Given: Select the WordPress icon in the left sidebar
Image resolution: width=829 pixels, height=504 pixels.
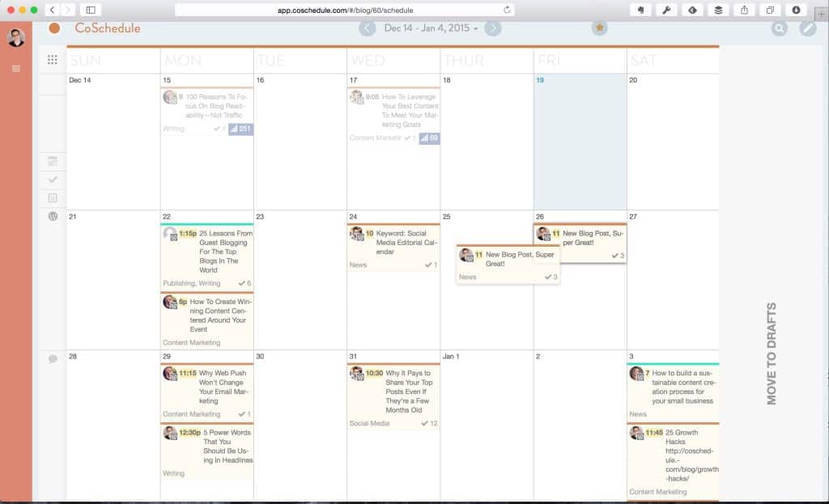Looking at the screenshot, I should point(51,218).
